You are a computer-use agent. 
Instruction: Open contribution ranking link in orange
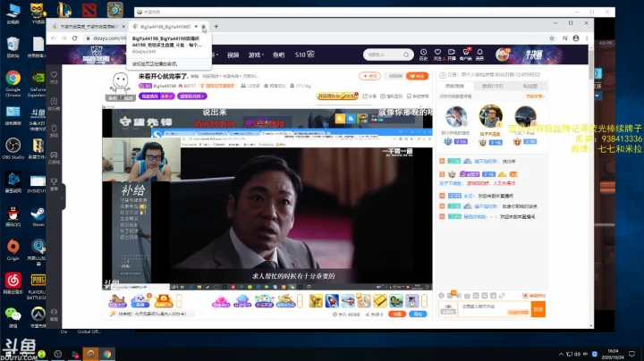(535, 96)
